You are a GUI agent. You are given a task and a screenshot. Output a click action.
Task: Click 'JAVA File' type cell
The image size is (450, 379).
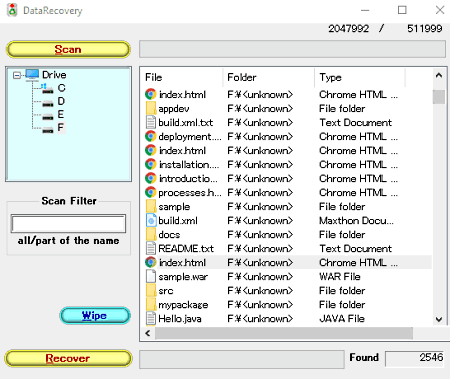click(x=342, y=319)
